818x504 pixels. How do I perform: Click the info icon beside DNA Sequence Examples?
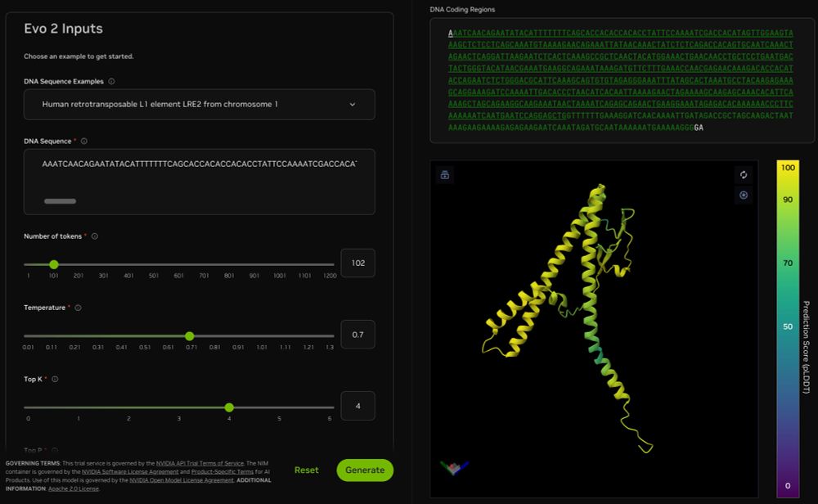pos(111,81)
